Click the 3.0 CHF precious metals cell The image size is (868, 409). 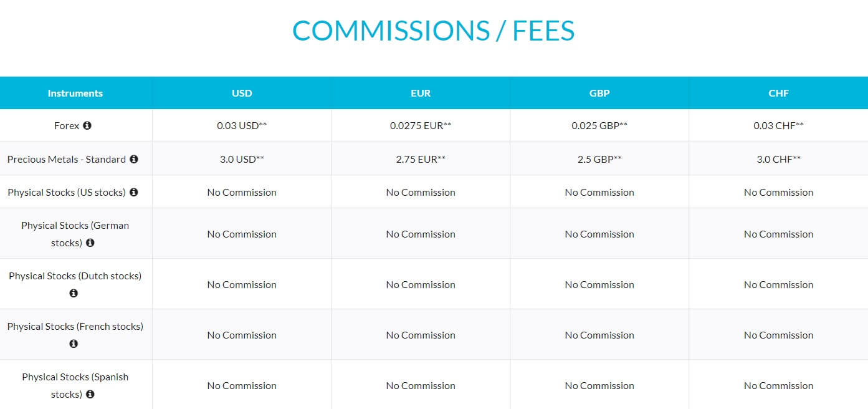(778, 159)
